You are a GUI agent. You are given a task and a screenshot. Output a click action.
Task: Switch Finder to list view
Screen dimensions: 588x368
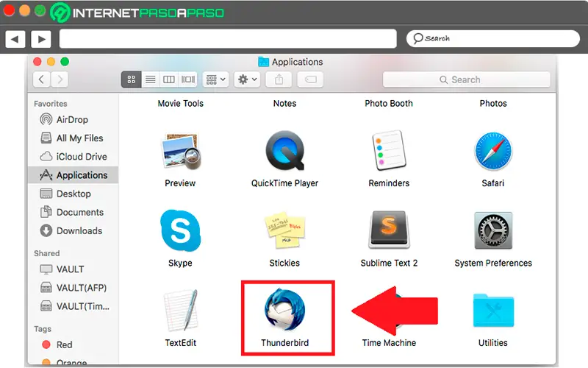click(x=151, y=79)
